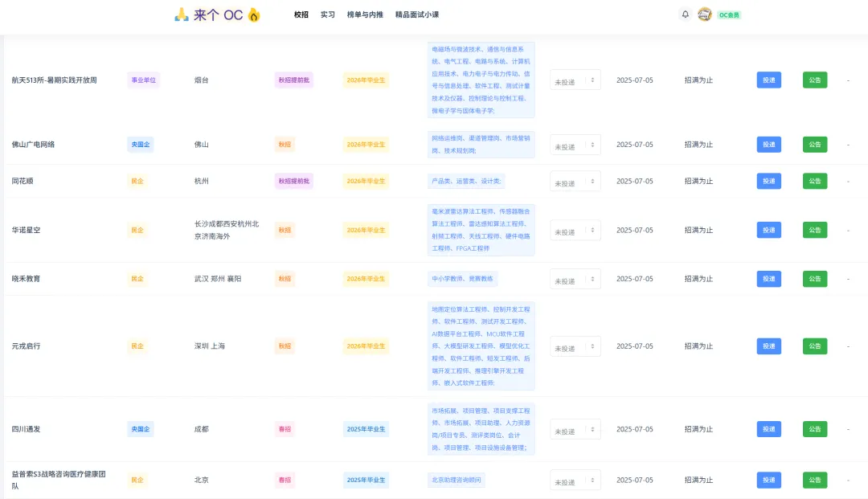This screenshot has width=868, height=499.
Task: Click 投递 button for 华诺星空
Action: tap(769, 230)
